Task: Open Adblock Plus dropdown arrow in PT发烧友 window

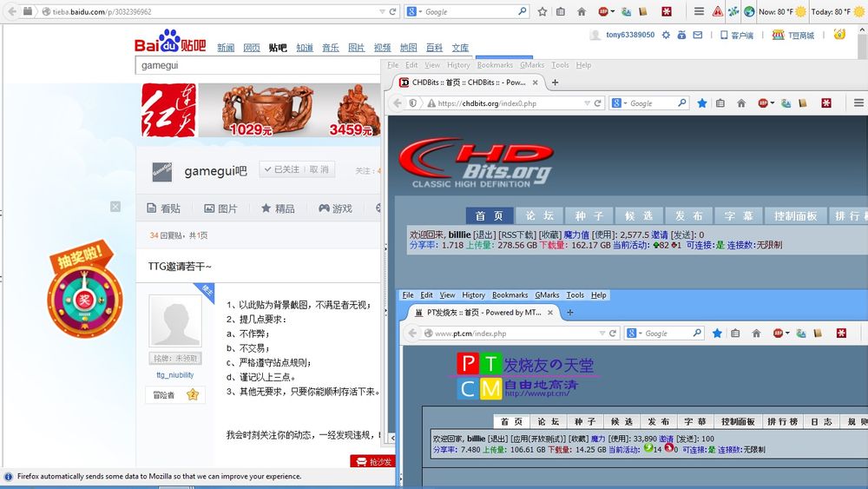Action: click(x=787, y=333)
